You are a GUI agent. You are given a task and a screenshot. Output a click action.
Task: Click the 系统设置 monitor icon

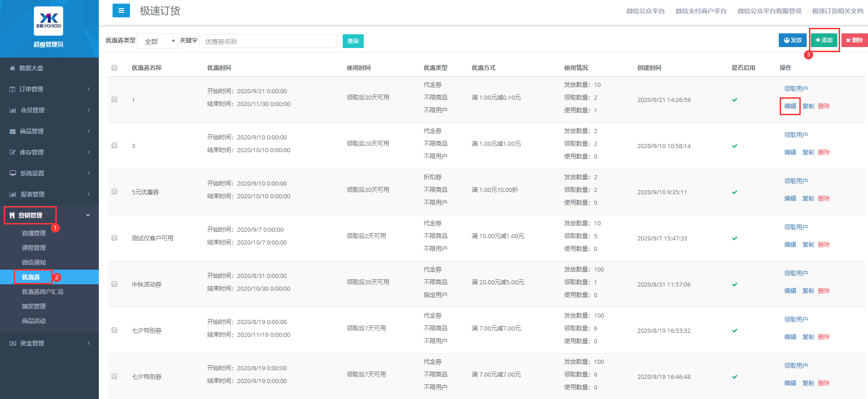coord(13,173)
